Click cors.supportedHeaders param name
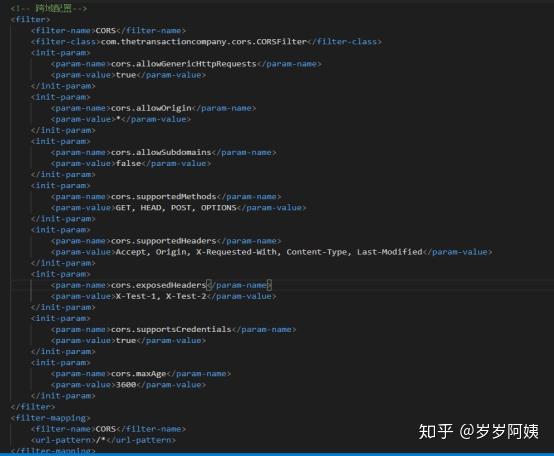Screen dimensions: 554x456 [164, 241]
